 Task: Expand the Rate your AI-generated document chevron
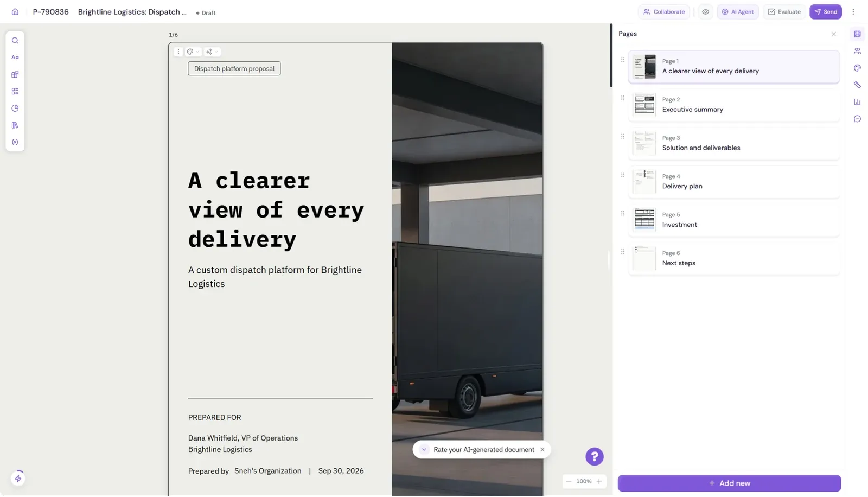(x=424, y=450)
